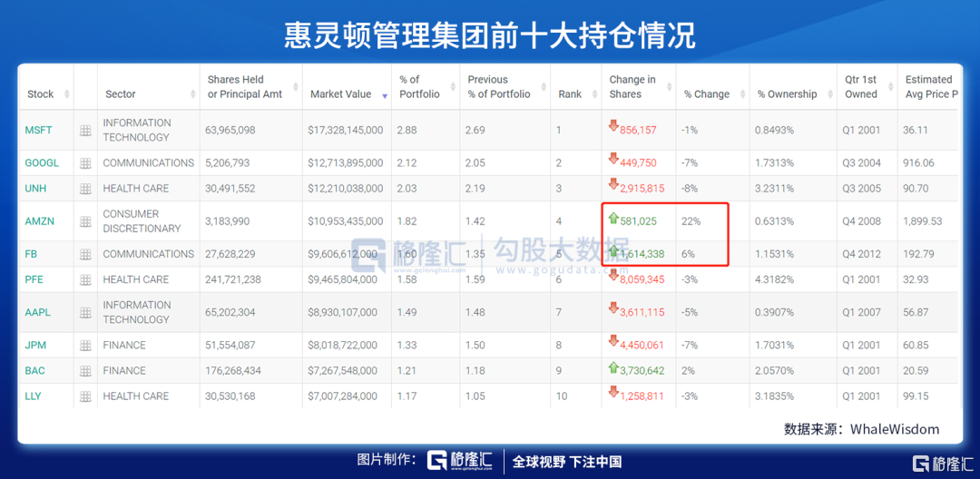Select BAC shares held 176,268,434

click(x=232, y=371)
